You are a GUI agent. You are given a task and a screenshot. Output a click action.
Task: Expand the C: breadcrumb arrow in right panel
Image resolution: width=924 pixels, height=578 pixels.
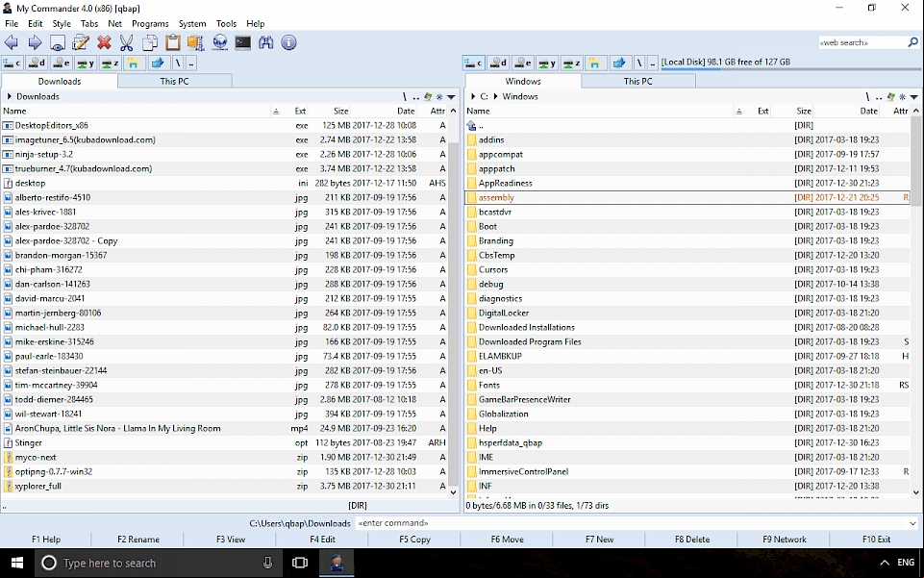[473, 96]
